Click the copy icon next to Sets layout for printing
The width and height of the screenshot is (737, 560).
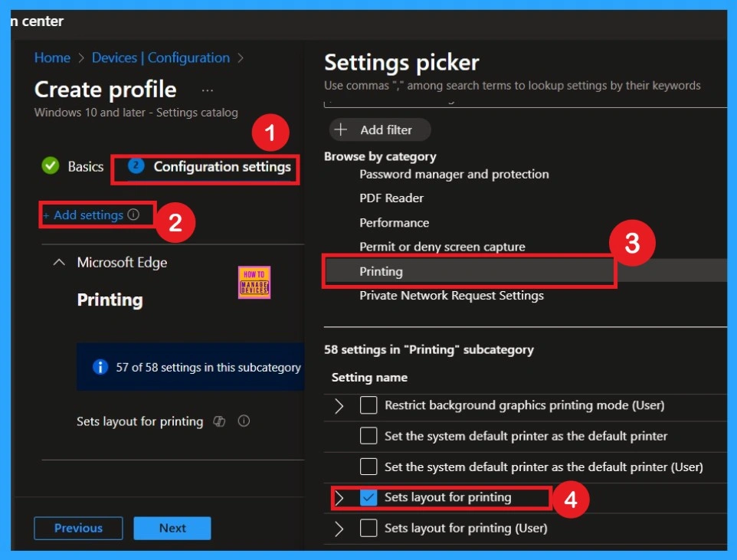point(220,421)
